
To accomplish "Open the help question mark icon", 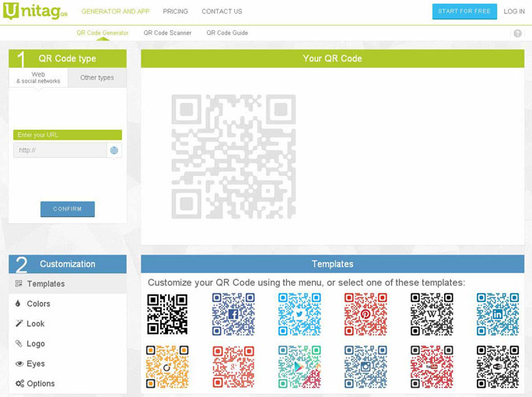I will click(517, 33).
